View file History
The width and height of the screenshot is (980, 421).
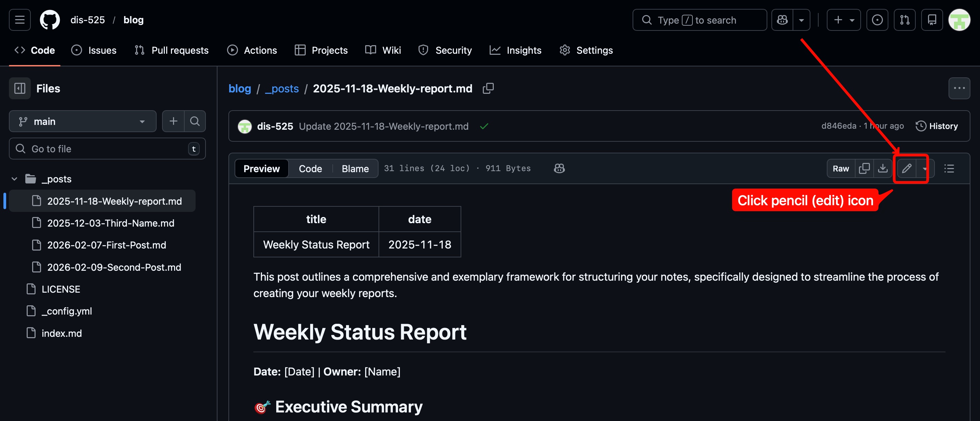(937, 126)
